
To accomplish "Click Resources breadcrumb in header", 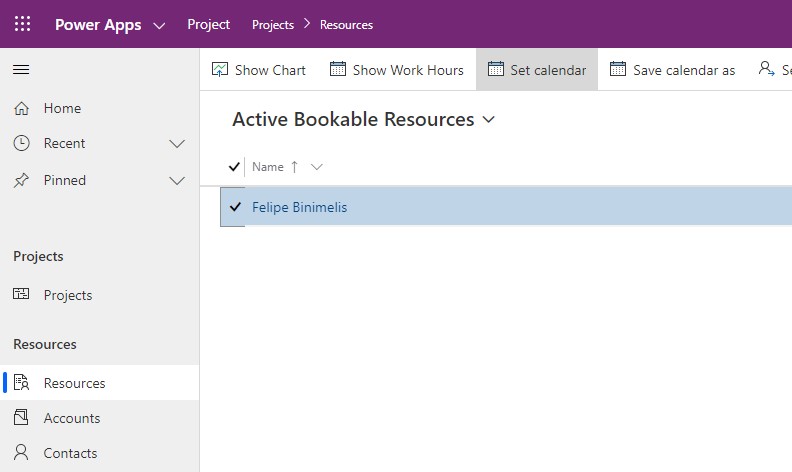I will pos(346,25).
